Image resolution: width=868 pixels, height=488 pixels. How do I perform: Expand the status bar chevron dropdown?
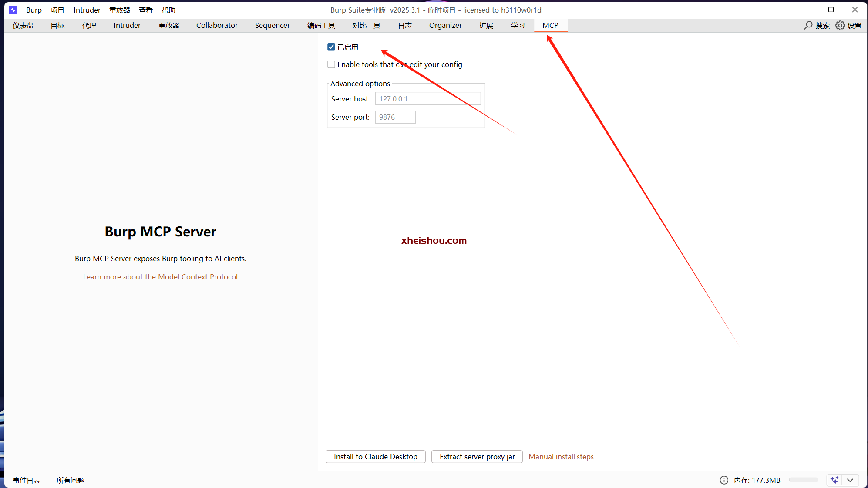(x=850, y=480)
